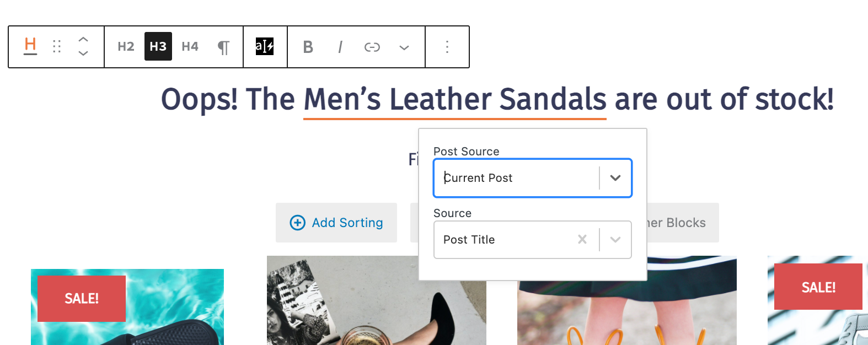
Task: Move block up with up arrow
Action: coord(83,39)
